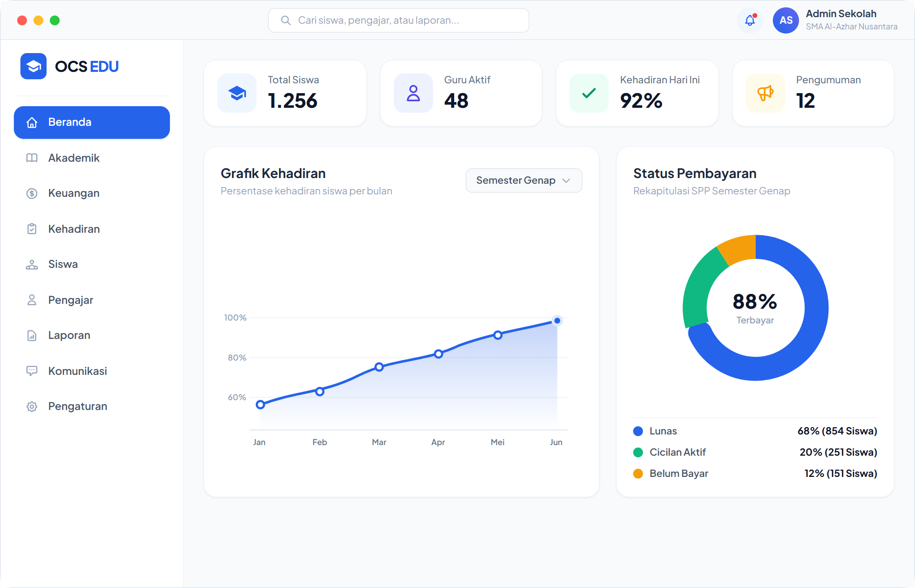Click the Pengaturan gear icon
Screen dimensions: 915x588
point(32,407)
